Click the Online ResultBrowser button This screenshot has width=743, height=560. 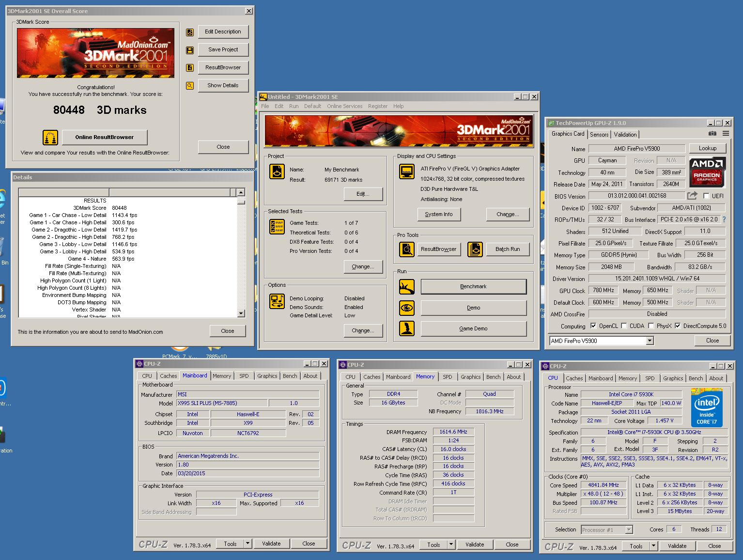105,138
